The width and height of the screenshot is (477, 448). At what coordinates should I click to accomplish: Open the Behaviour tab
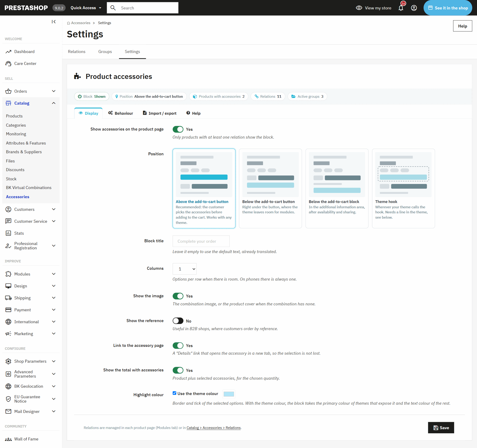[x=120, y=113]
